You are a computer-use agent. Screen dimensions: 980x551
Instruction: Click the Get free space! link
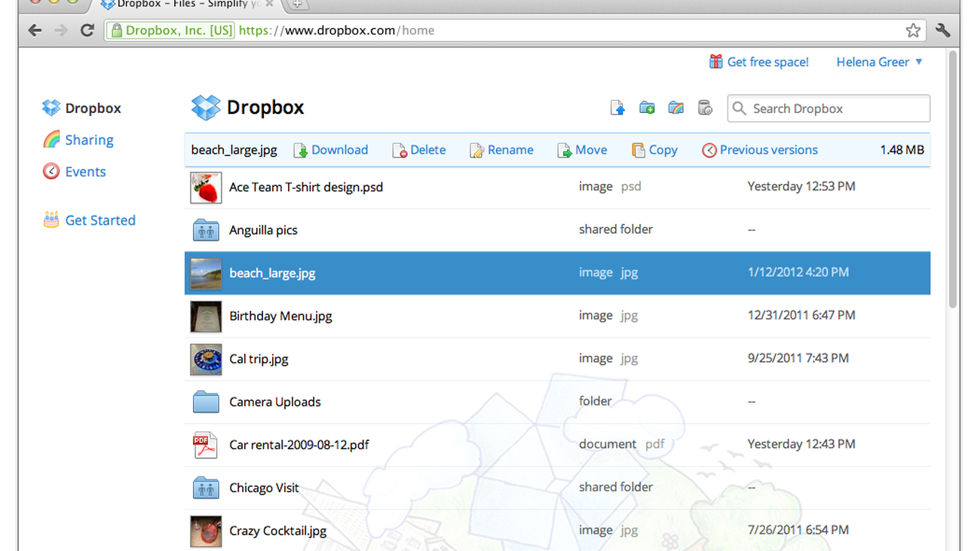pyautogui.click(x=767, y=62)
